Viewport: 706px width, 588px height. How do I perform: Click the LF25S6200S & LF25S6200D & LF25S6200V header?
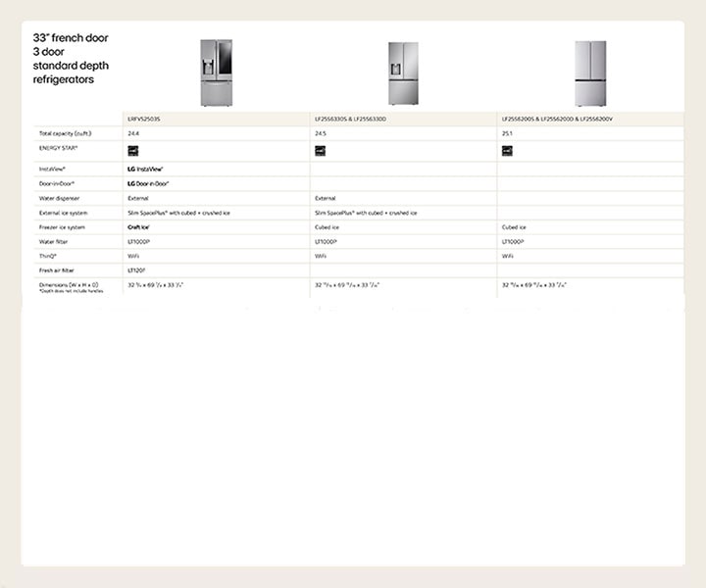pos(557,120)
